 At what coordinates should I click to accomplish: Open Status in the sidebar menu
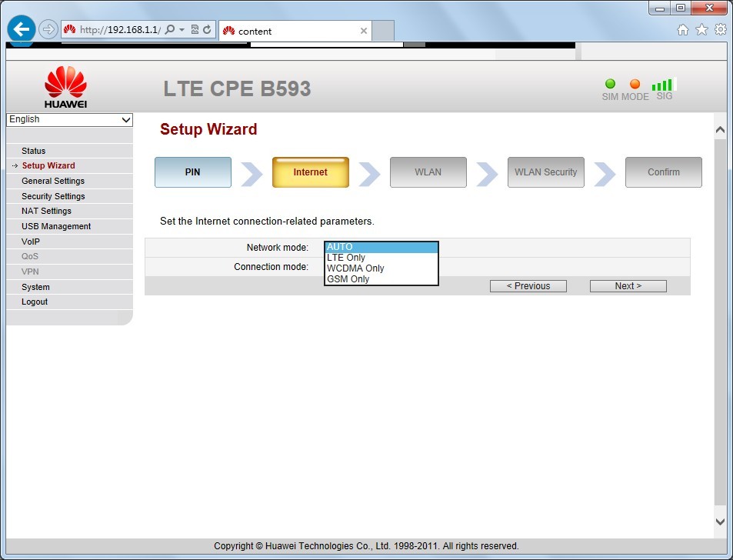[x=34, y=151]
